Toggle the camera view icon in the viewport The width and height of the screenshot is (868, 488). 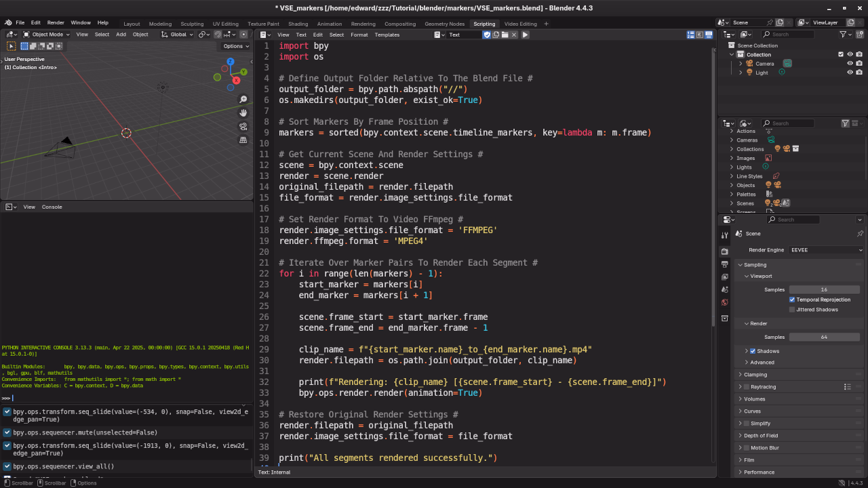click(243, 127)
